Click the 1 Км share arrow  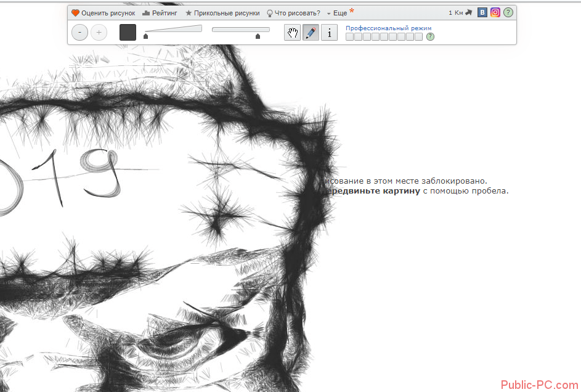tap(460, 12)
